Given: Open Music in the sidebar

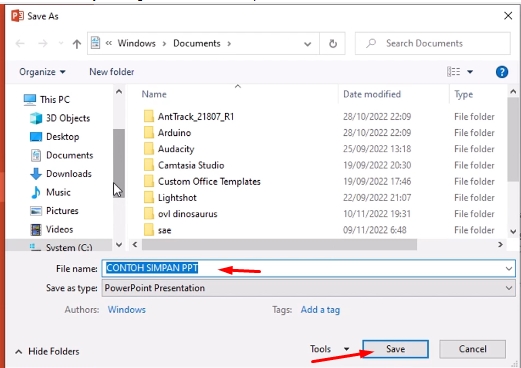Looking at the screenshot, I should tap(50, 192).
